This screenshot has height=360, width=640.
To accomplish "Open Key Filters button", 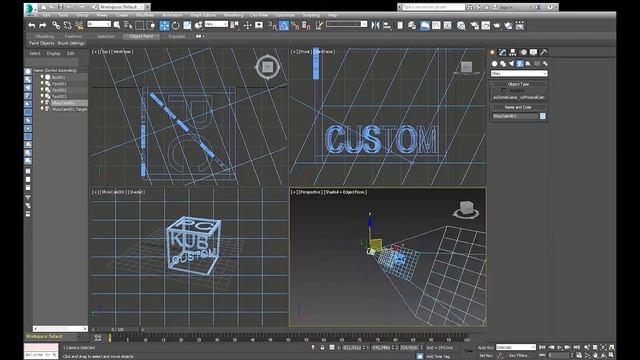I will 518,355.
